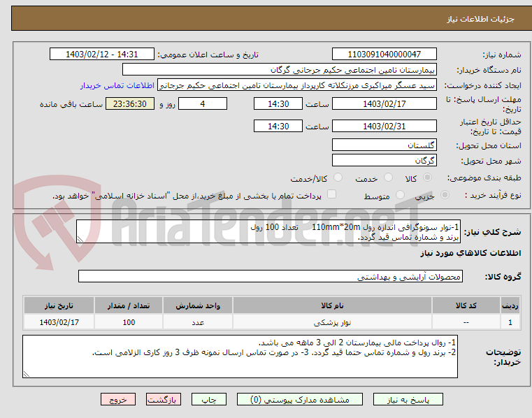Image resolution: width=532 pixels, height=418 pixels.
Task: Click the پاسخ به نیاز button
Action: [408, 399]
